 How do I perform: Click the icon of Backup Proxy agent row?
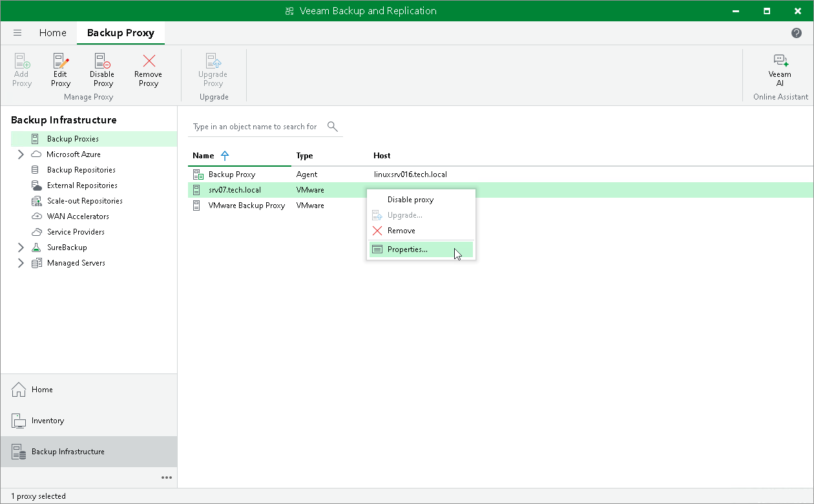pos(198,174)
